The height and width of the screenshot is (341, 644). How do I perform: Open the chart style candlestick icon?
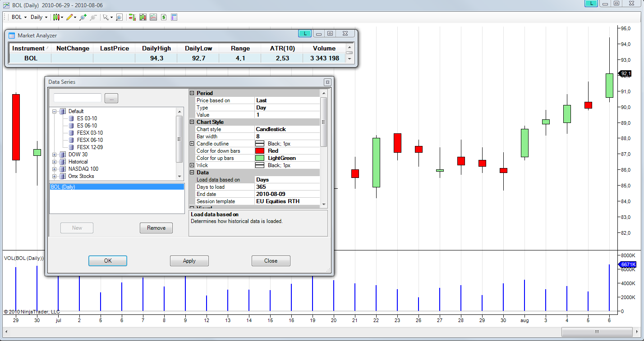[x=56, y=17]
